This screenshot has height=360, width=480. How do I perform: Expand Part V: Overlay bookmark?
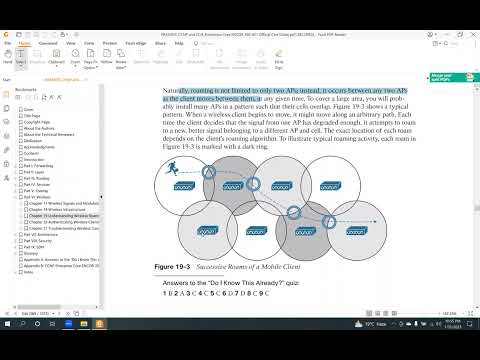(x=16, y=191)
